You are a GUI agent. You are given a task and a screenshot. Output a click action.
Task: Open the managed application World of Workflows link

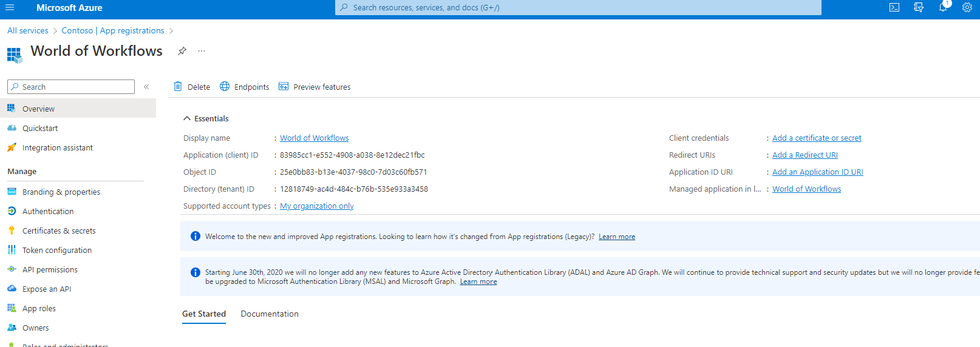point(807,189)
